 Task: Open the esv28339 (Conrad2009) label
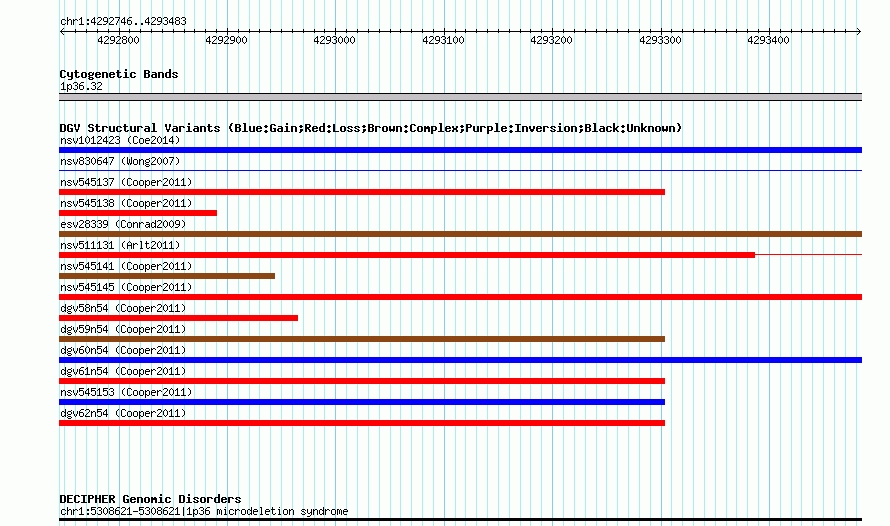123,224
